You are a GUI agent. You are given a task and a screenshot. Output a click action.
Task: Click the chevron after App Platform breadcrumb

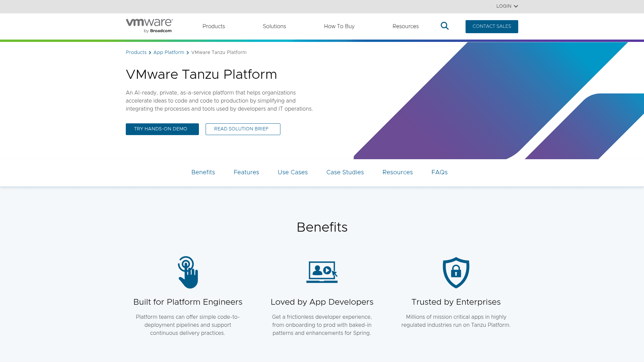187,53
